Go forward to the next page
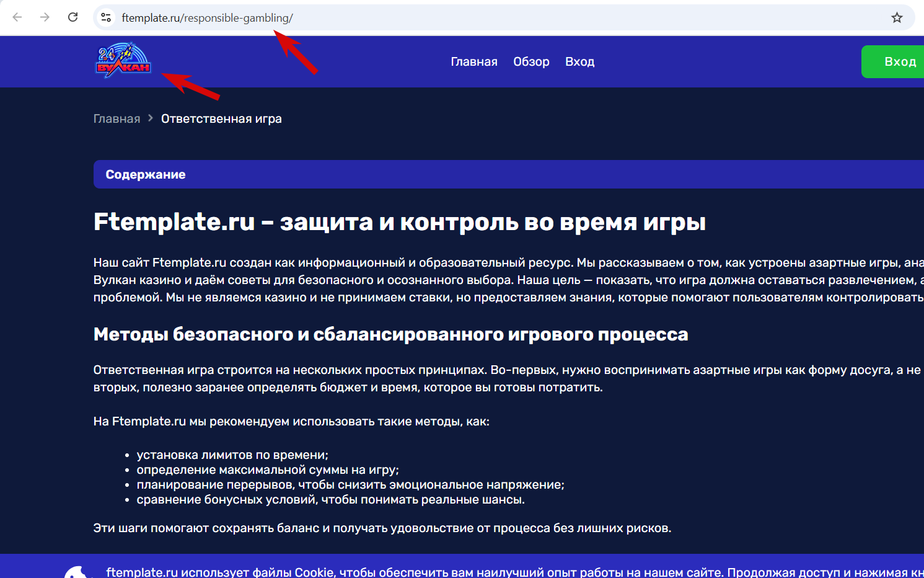The height and width of the screenshot is (578, 924). point(45,17)
